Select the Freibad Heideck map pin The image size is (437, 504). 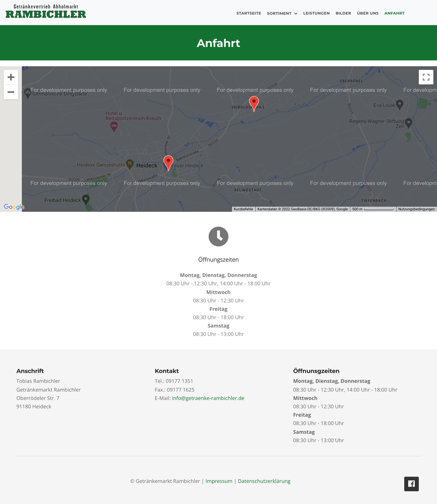[x=86, y=200]
